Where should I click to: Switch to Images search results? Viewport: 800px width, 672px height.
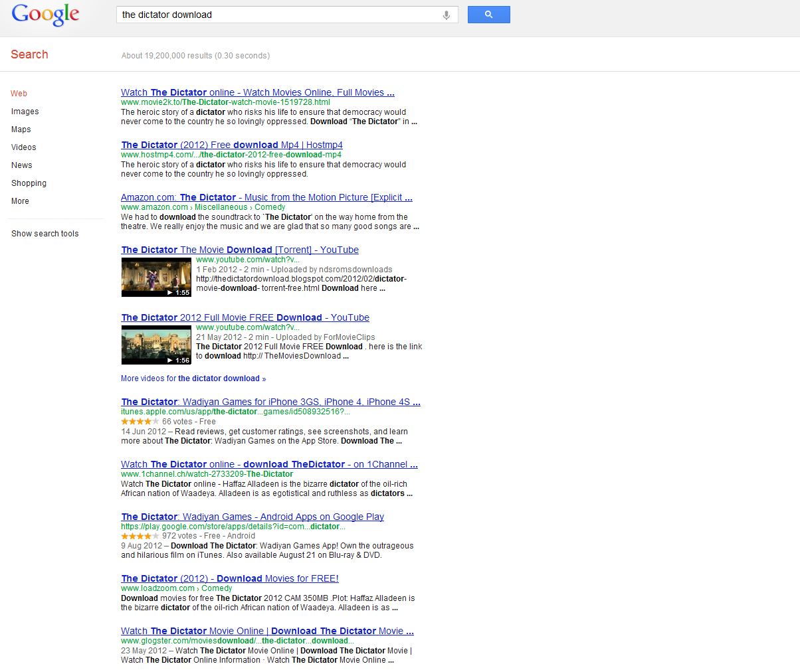point(25,112)
